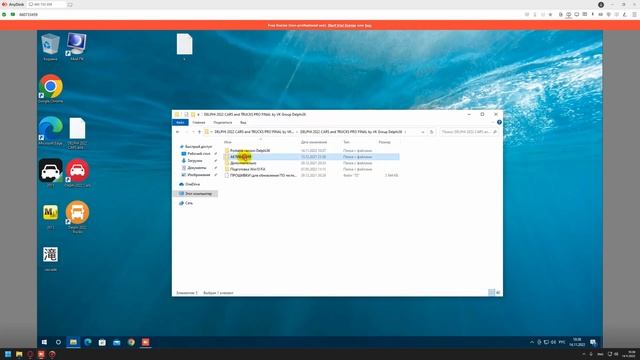Sort files by the Тип column
Viewport: 640px width, 360px height.
click(x=347, y=142)
